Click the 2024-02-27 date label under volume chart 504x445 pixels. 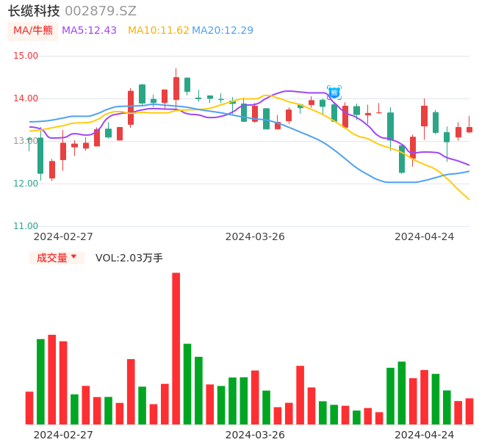(63, 435)
